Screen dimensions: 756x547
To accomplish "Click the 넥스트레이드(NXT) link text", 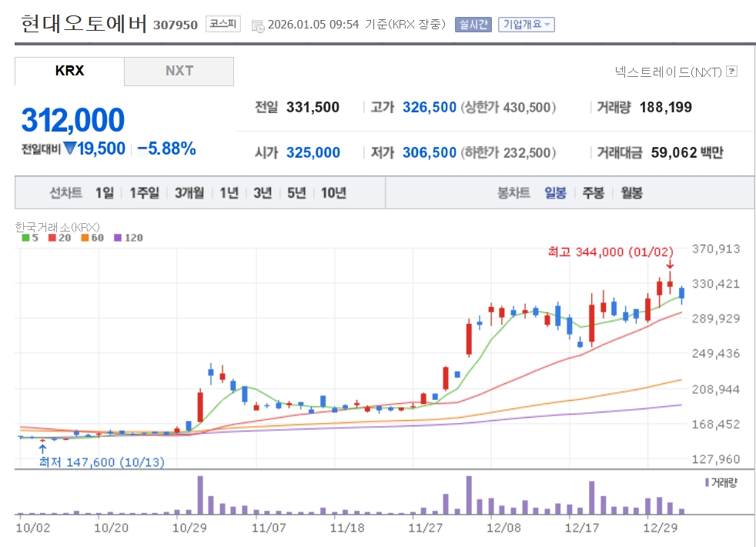I will tap(668, 72).
